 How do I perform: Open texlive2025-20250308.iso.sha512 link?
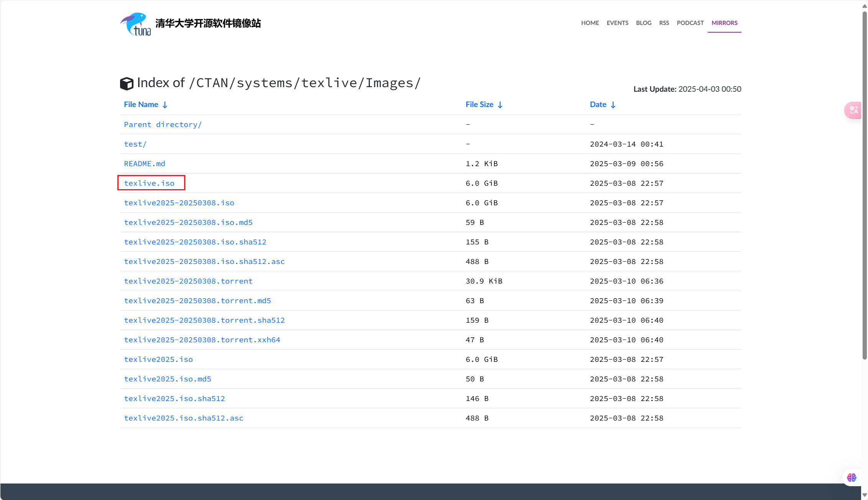[195, 242]
